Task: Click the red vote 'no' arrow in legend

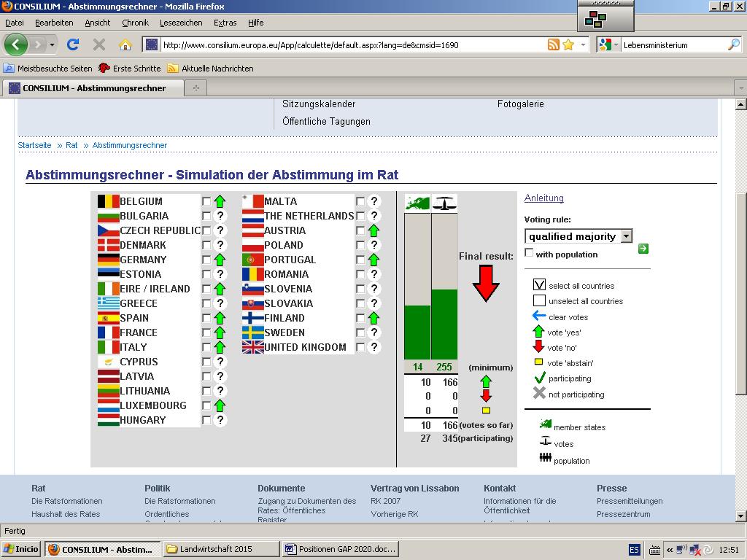Action: 539,347
